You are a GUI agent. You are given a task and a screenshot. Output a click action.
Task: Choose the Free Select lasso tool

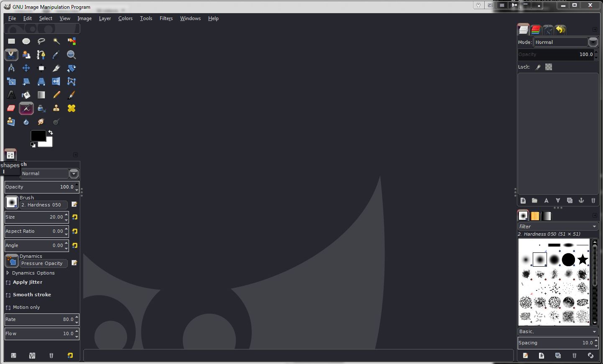click(41, 41)
